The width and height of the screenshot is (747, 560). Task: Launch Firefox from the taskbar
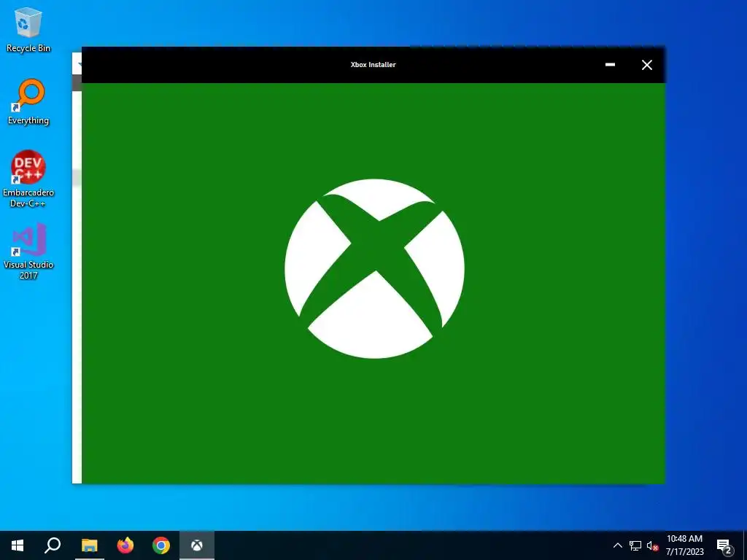pos(125,545)
